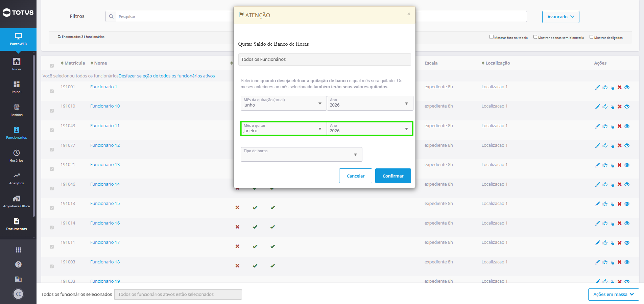The height and width of the screenshot is (304, 644).
Task: Toggle the select-all checkbox in the table header
Action: [52, 66]
